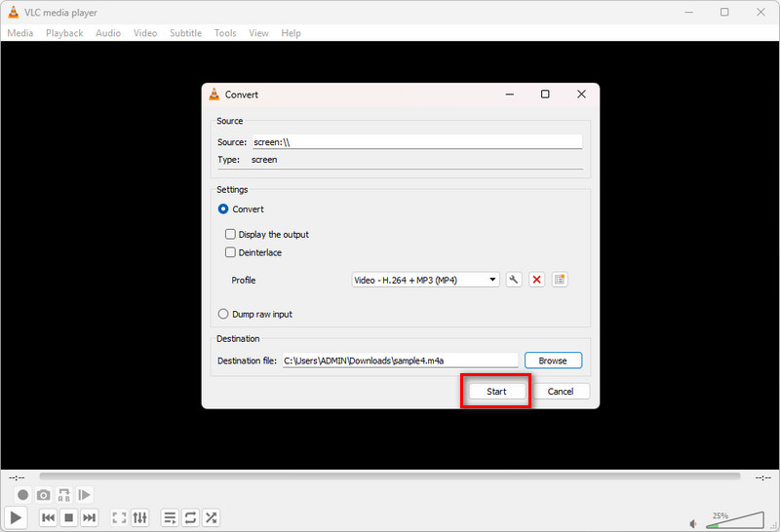Click the Start button
The image size is (780, 532).
pyautogui.click(x=496, y=392)
